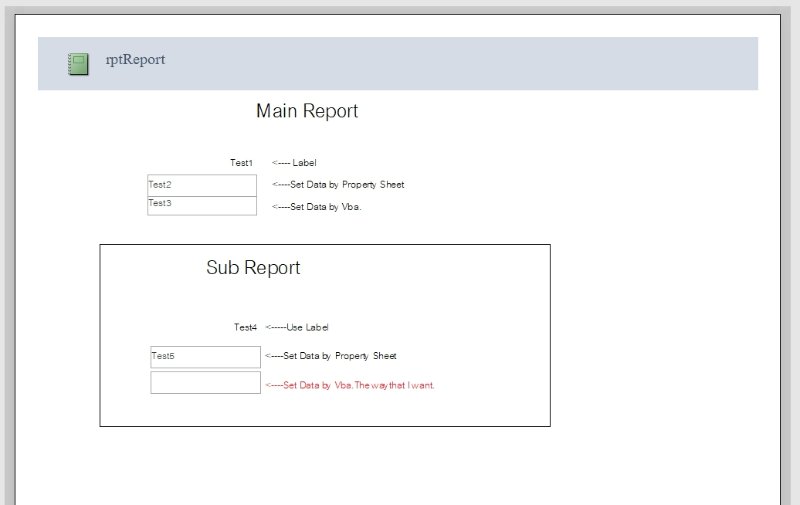
Task: Click Set Data by Property Sheet beside Test5
Action: click(331, 356)
